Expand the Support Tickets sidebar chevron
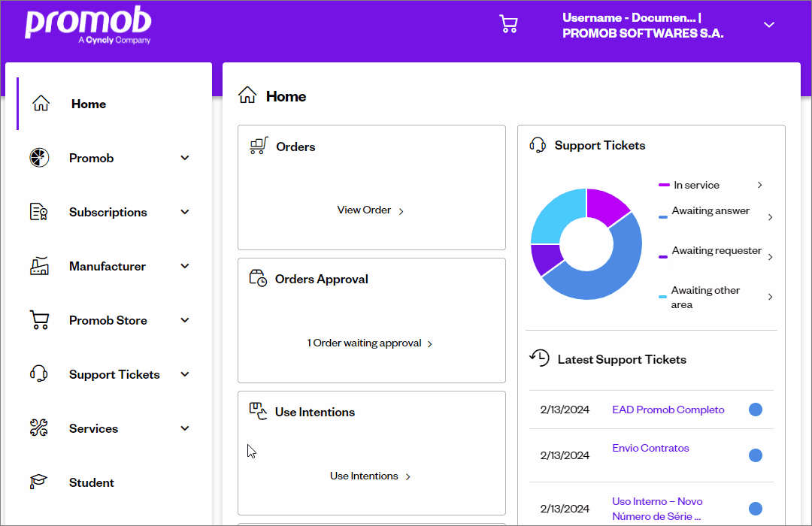This screenshot has height=526, width=812. pos(185,374)
